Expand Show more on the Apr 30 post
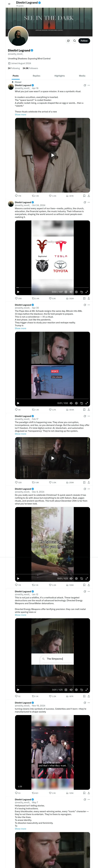This screenshot has height=868, width=98. pos(20,329)
